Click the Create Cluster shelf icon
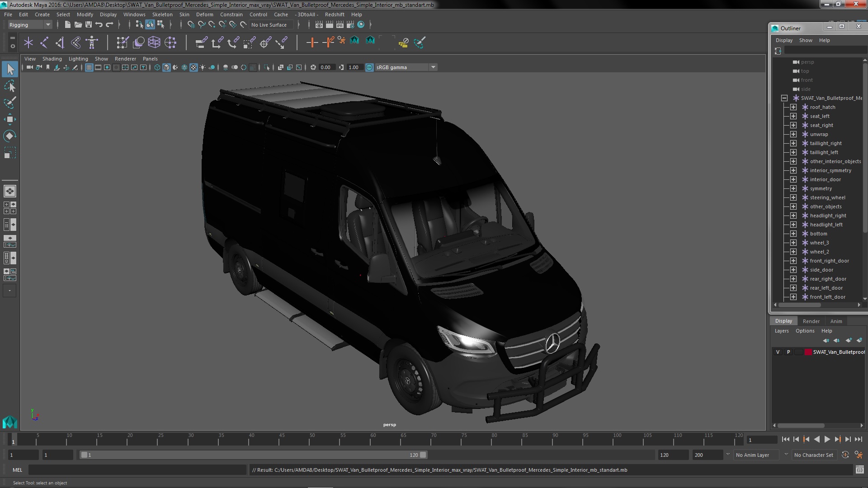 pos(170,42)
